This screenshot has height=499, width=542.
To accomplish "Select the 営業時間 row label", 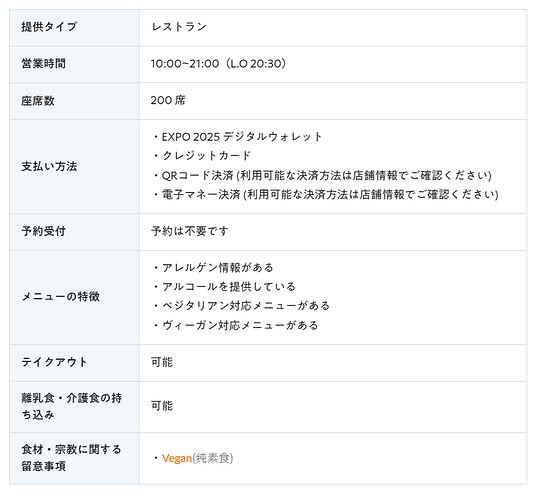I will point(44,64).
